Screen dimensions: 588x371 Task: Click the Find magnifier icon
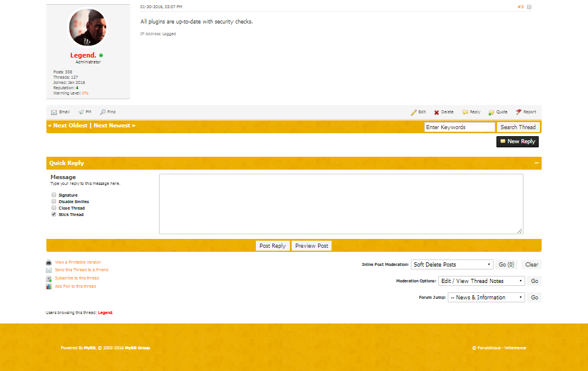[103, 112]
